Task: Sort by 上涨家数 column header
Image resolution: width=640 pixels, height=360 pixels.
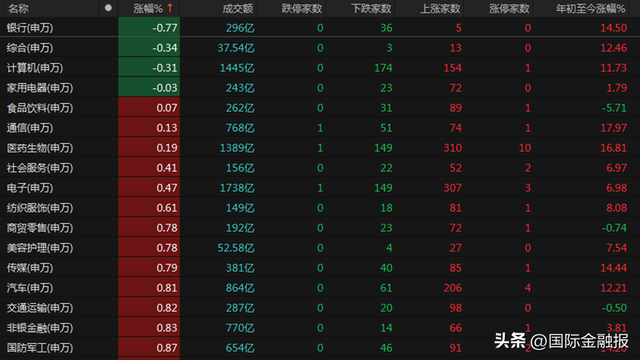Action: [440, 9]
